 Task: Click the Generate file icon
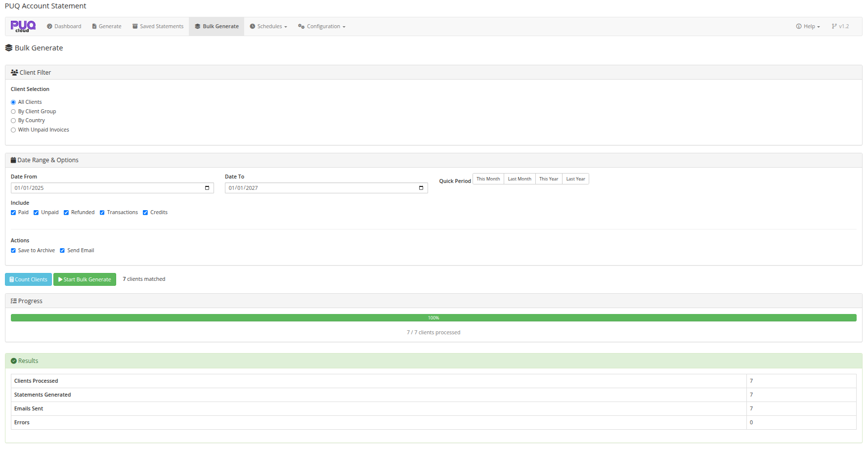coord(94,27)
